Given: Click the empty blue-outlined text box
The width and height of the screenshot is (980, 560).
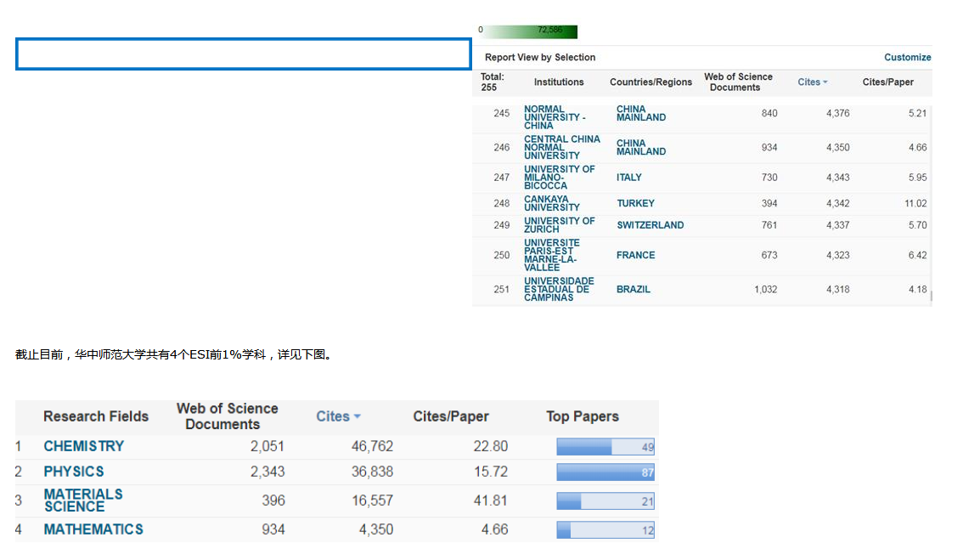Looking at the screenshot, I should (243, 54).
